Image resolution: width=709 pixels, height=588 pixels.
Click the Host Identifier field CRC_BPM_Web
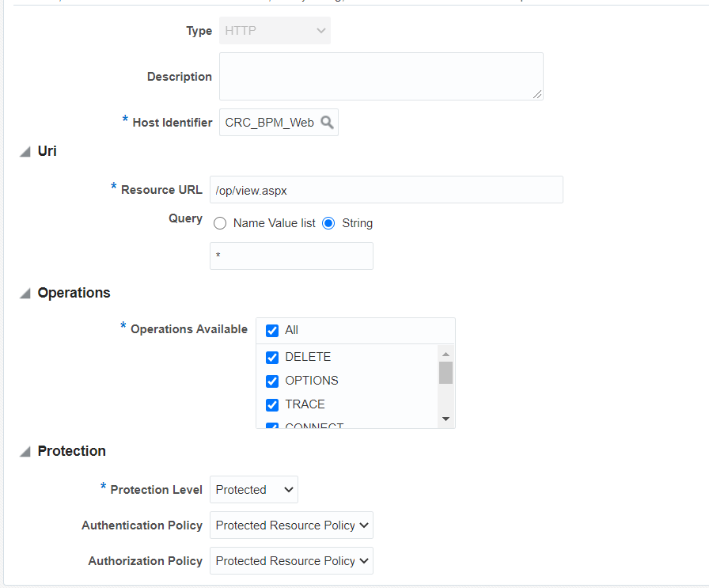pos(279,123)
